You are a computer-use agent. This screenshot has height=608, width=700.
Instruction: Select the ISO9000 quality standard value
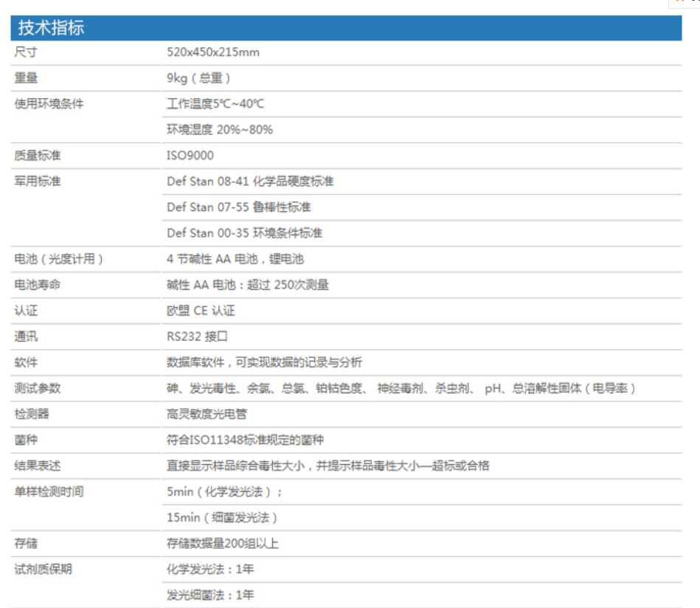click(x=187, y=155)
